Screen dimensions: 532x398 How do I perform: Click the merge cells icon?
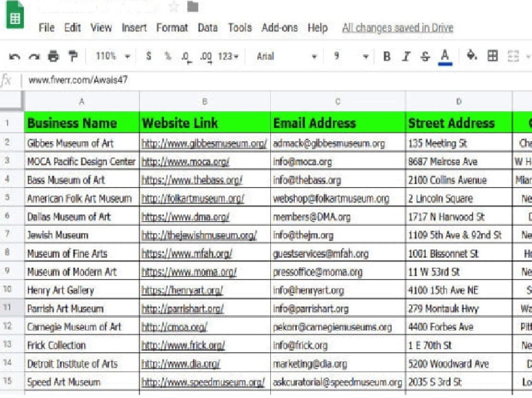tap(513, 56)
